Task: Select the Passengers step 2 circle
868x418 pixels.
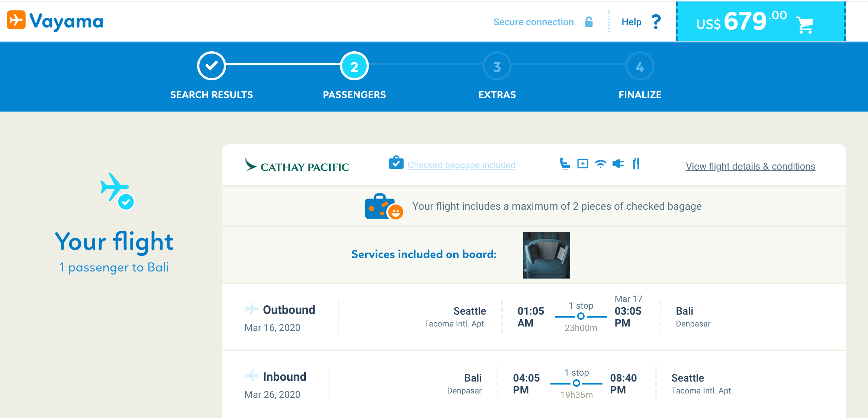Action: click(x=354, y=66)
